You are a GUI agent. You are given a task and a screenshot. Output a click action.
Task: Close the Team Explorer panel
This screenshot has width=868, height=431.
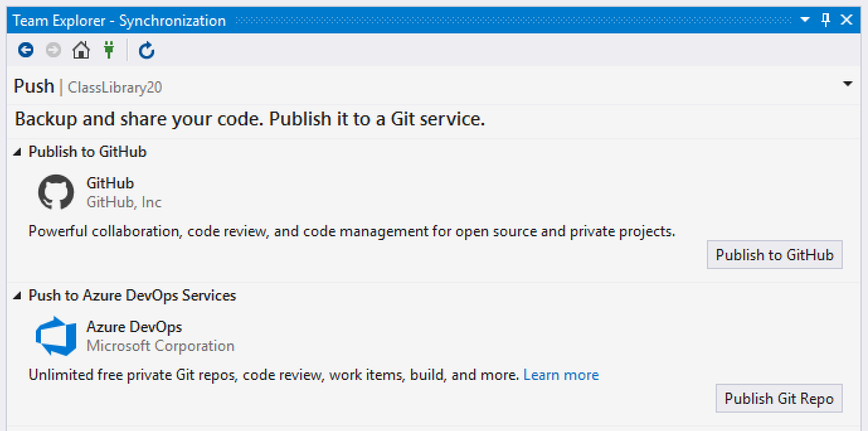click(x=847, y=20)
